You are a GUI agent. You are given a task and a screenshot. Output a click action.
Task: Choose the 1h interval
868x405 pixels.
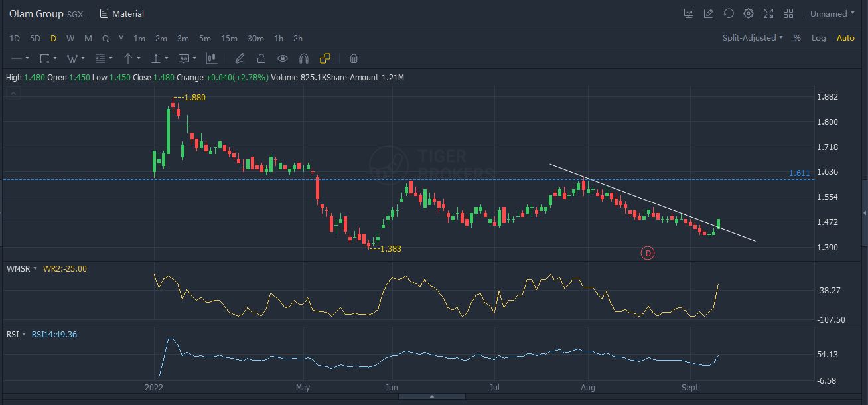coord(279,38)
